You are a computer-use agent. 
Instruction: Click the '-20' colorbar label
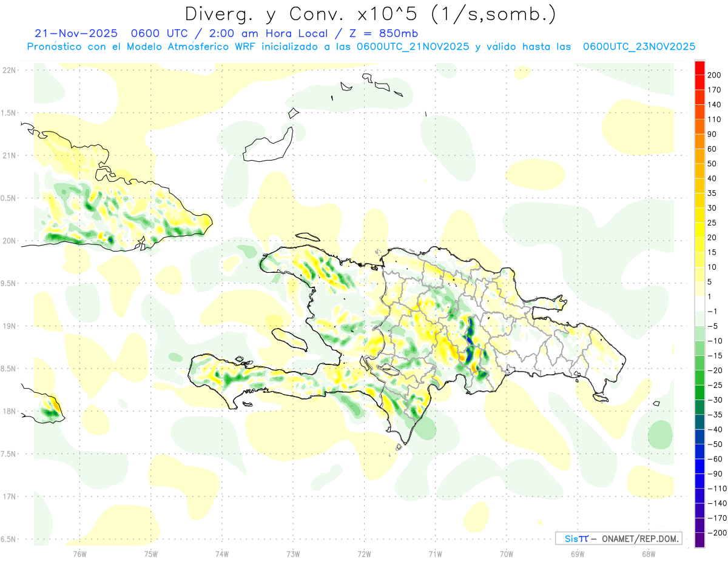click(715, 370)
